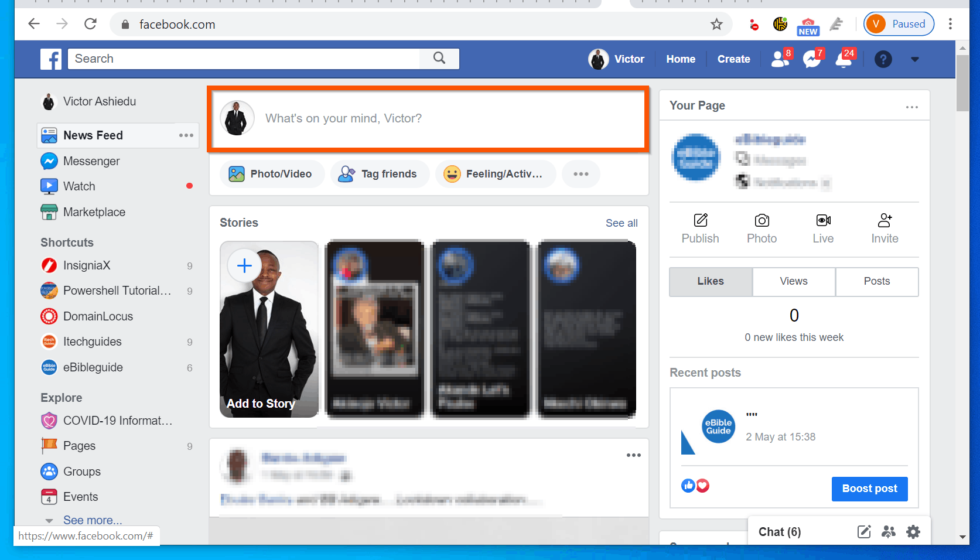Screen dimensions: 980x560
Task: Publish a post from Your Page panel
Action: (x=699, y=228)
